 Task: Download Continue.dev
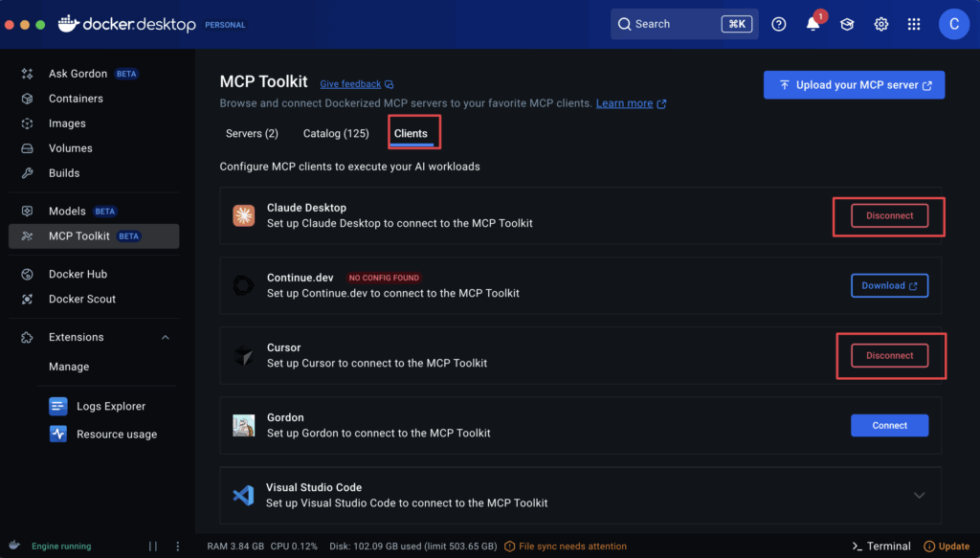(889, 285)
